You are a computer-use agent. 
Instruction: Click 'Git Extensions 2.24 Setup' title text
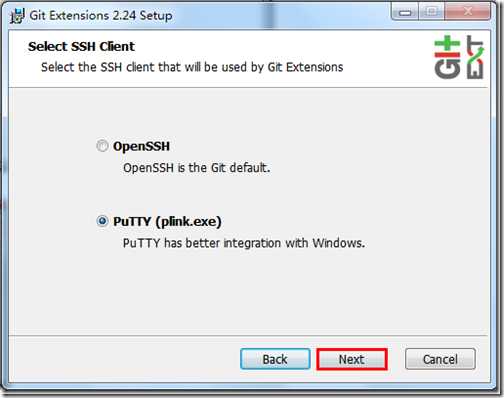pyautogui.click(x=101, y=16)
